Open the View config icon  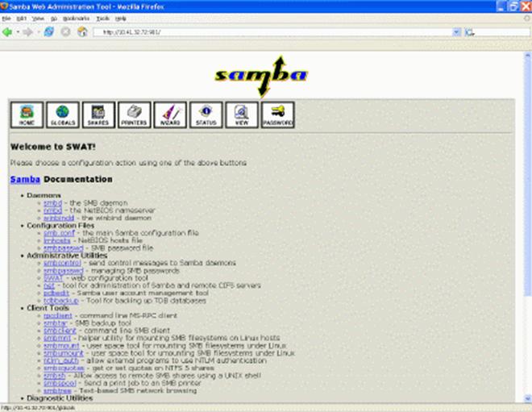point(242,114)
